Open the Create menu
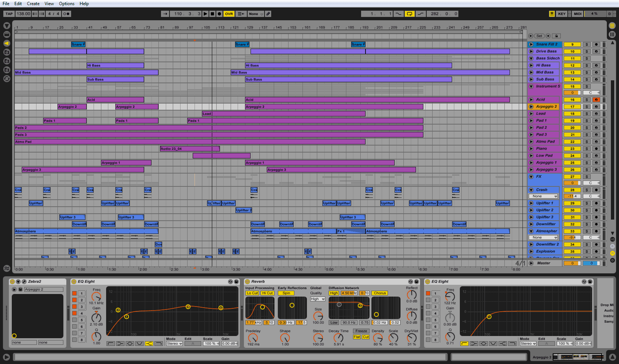This screenshot has height=364, width=619. [x=33, y=4]
